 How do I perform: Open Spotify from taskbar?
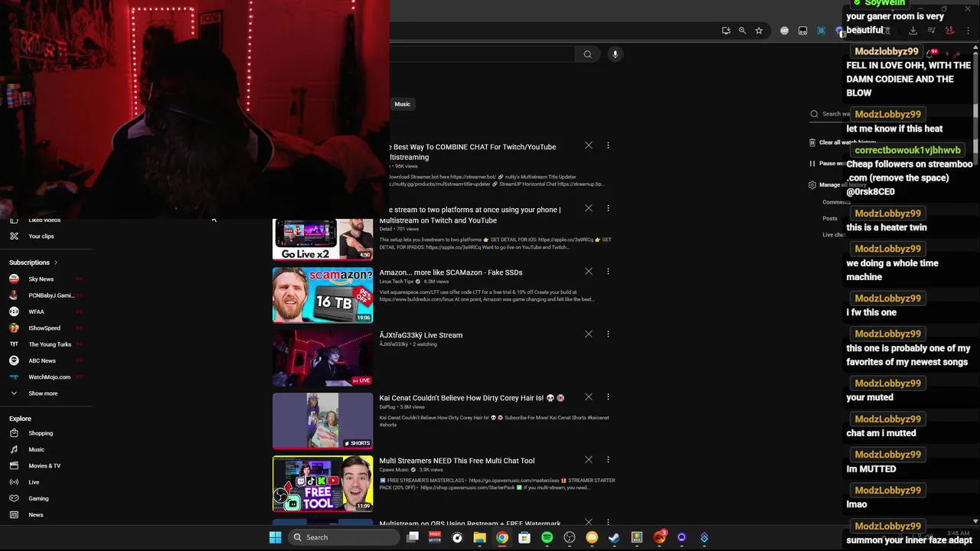pyautogui.click(x=547, y=537)
